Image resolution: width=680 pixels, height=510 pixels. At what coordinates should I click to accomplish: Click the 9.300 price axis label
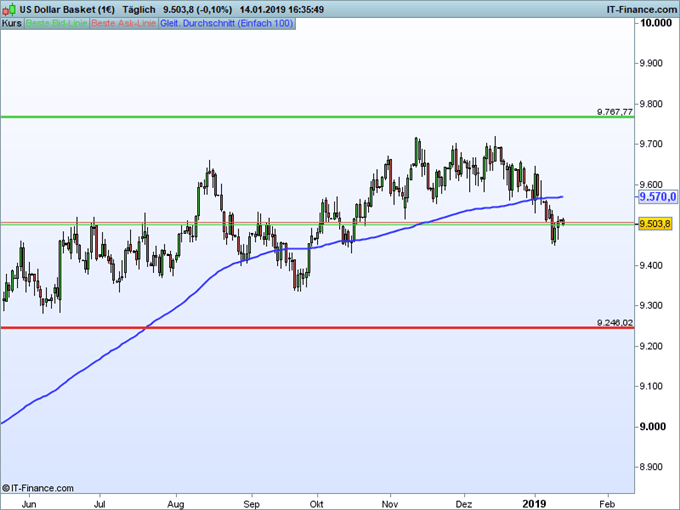tap(651, 306)
